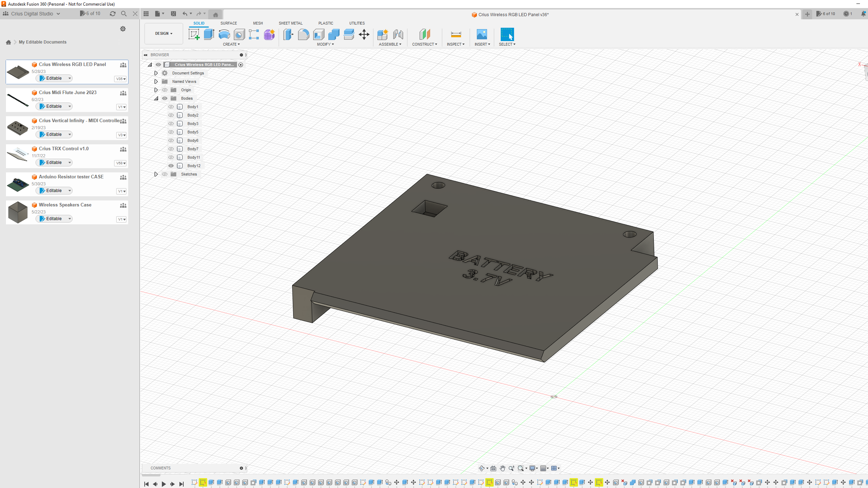Switch to the MESH tab
Screen dimensions: 868x488
pyautogui.click(x=257, y=23)
